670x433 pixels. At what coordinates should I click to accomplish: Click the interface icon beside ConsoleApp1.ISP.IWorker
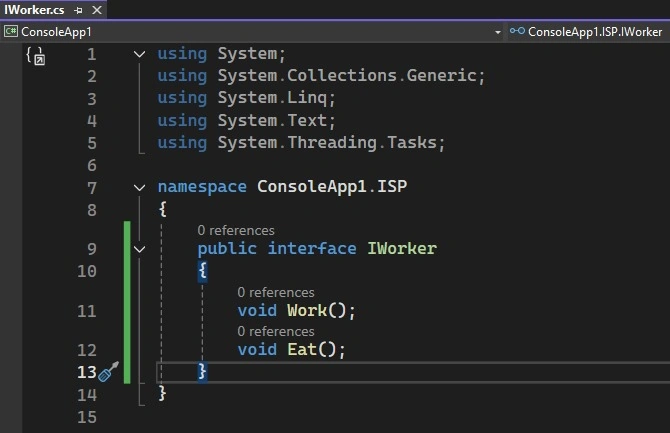[x=517, y=31]
